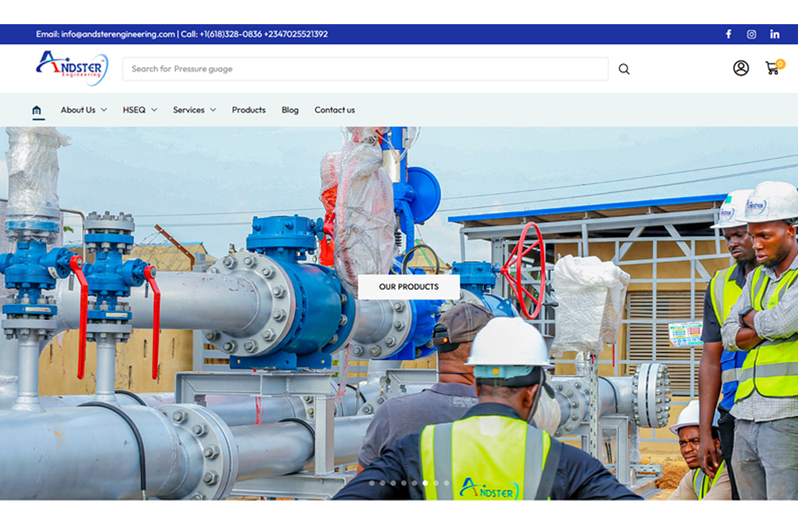
Task: Open the LinkedIn icon in top bar
Action: click(x=775, y=34)
